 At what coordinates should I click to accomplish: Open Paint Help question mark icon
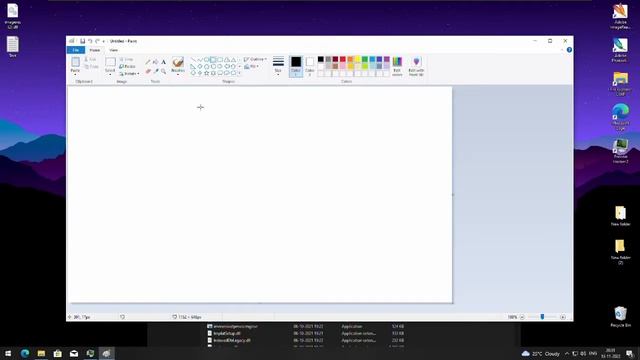(x=569, y=50)
